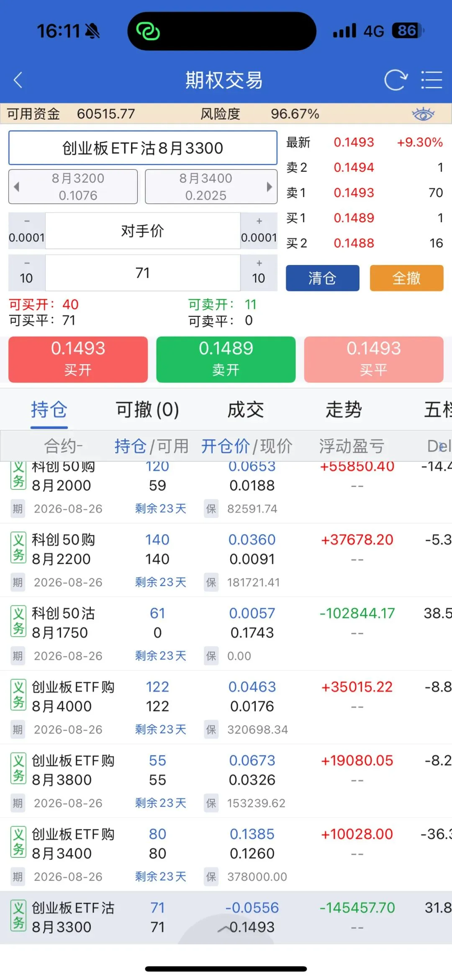Screen dimensions: 452x980
Task: Select the 持仓 tab
Action: (49, 409)
